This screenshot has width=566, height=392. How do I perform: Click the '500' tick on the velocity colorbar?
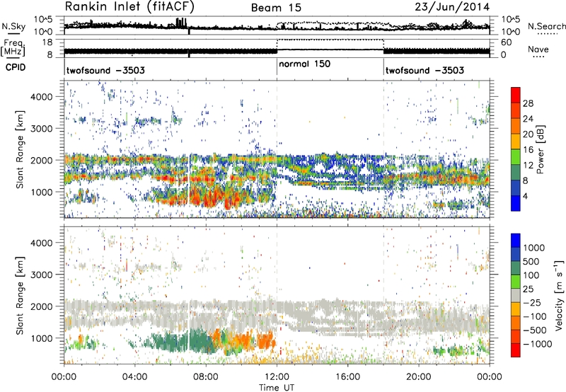[531, 262]
